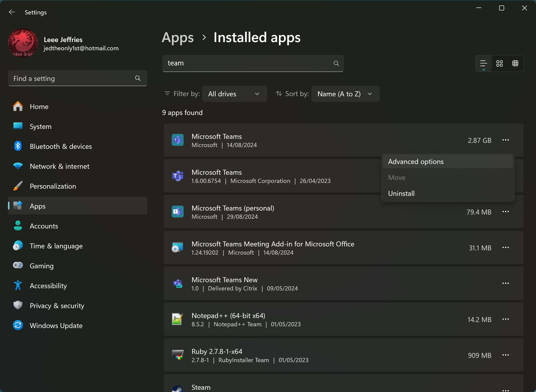This screenshot has width=536, height=392.
Task: Click the '9 apps found' text
Action: [x=182, y=113]
